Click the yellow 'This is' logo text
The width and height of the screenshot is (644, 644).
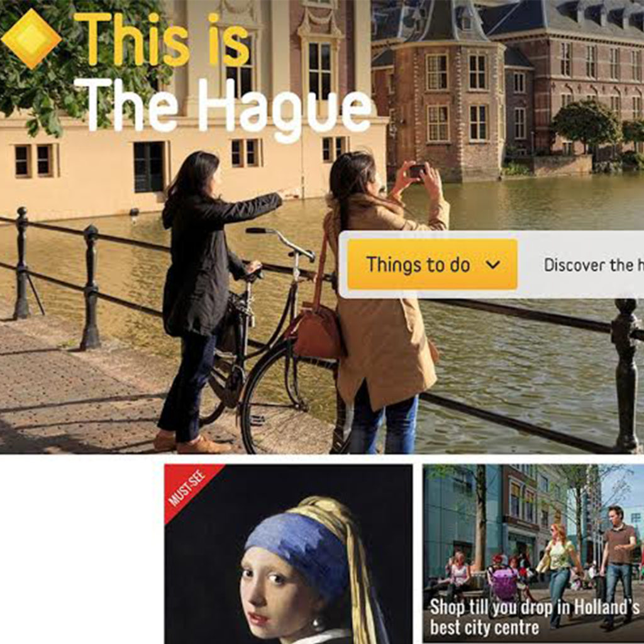(162, 40)
